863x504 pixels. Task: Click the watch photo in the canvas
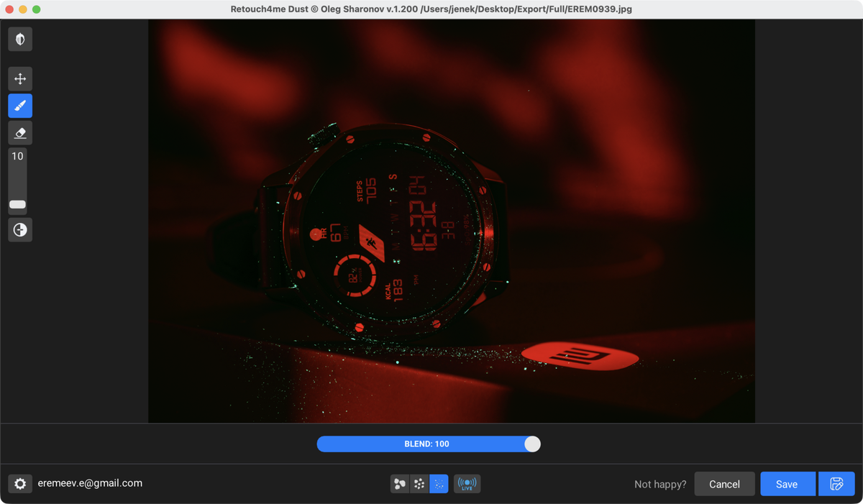(x=452, y=221)
